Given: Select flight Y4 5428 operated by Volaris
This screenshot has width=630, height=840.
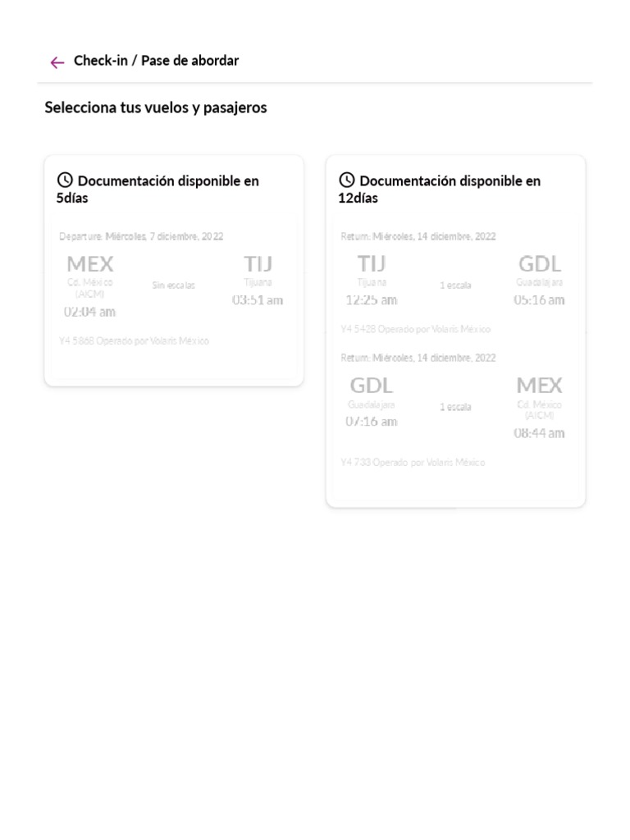Looking at the screenshot, I should click(x=416, y=329).
